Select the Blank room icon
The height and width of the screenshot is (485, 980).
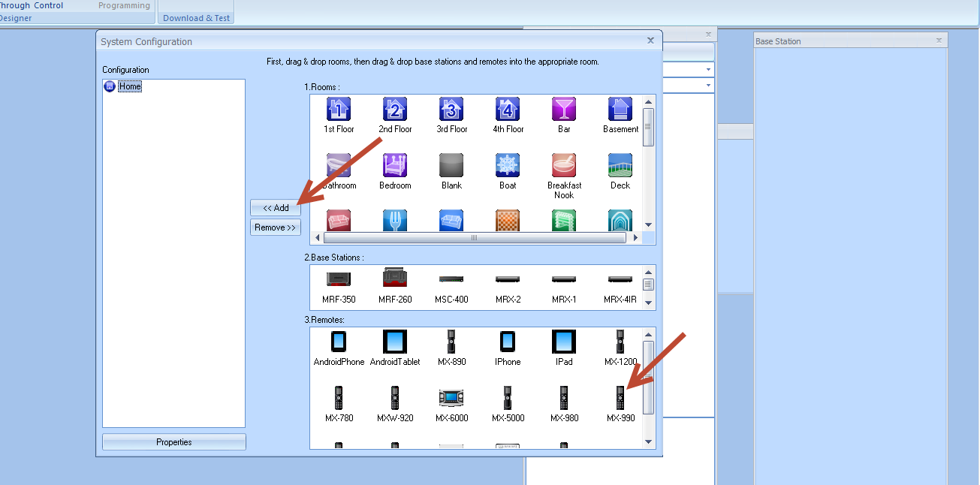pyautogui.click(x=451, y=166)
